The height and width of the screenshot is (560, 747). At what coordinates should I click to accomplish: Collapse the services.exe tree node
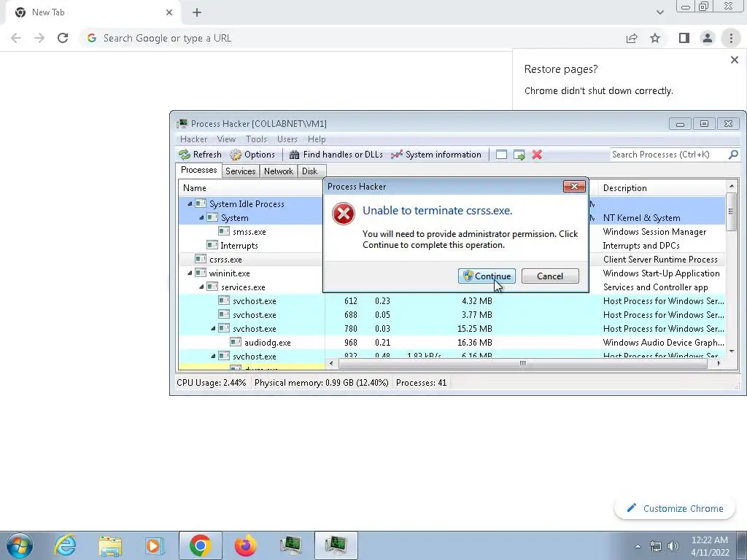(201, 287)
